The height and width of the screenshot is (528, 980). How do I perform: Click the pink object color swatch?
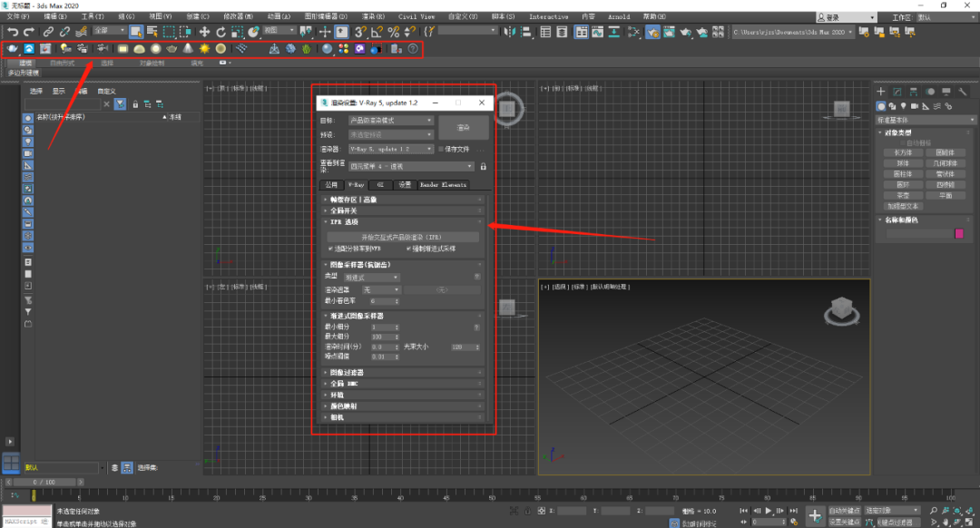point(959,233)
